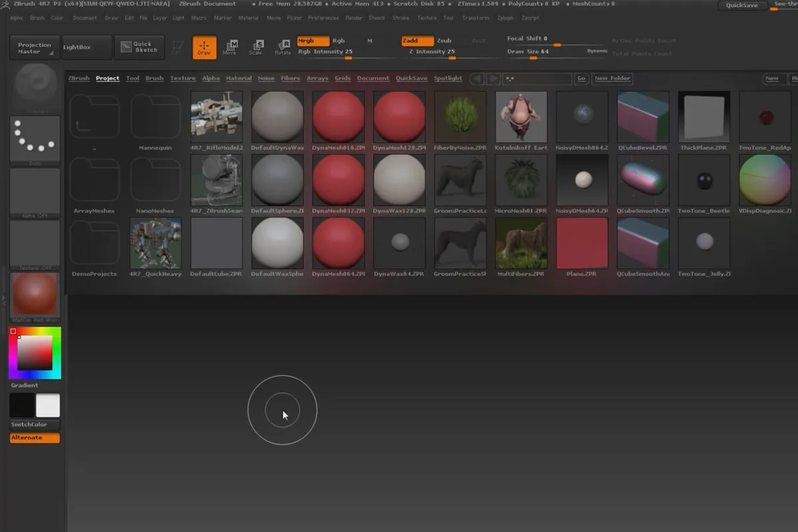
Task: Click the LightBox forward arrow icon
Action: pyautogui.click(x=493, y=78)
